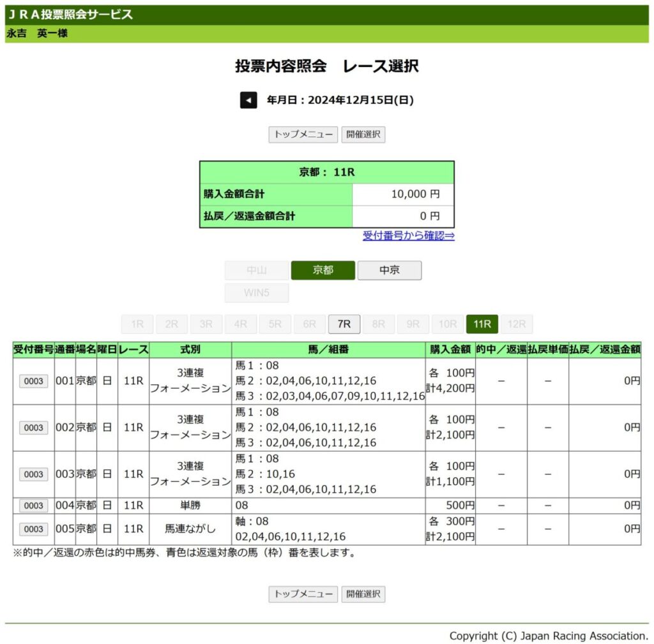Click the 購入金額 column header
The width and height of the screenshot is (654, 644).
click(450, 349)
